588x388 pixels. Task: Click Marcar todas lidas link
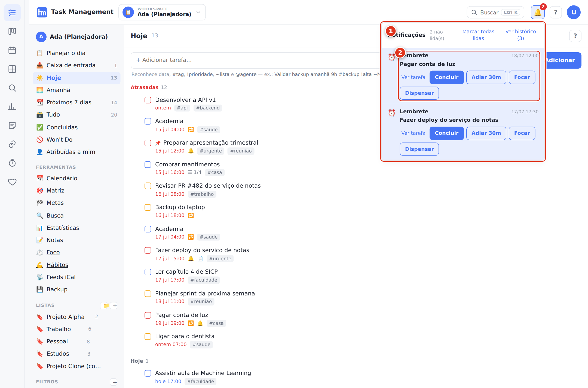478,35
